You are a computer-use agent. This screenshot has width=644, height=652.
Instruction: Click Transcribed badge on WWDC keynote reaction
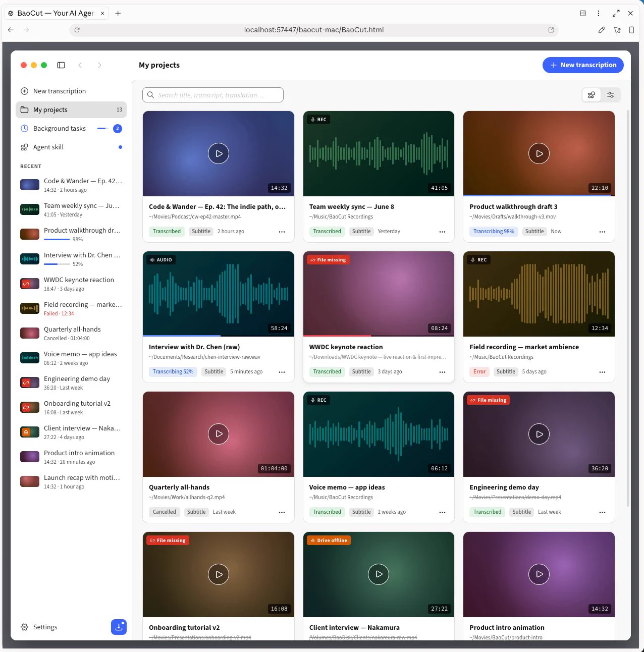point(327,371)
